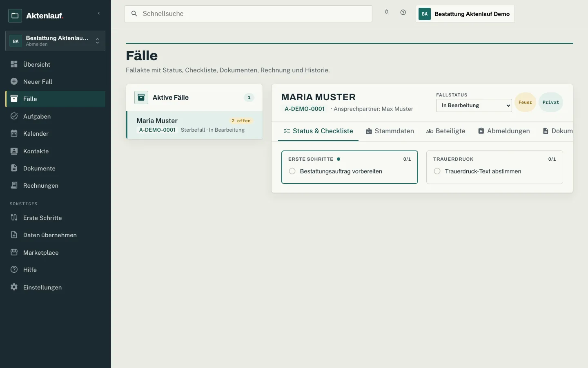This screenshot has height=368, width=588.
Task: Click the Neuer Fall plus icon
Action: pyautogui.click(x=14, y=81)
